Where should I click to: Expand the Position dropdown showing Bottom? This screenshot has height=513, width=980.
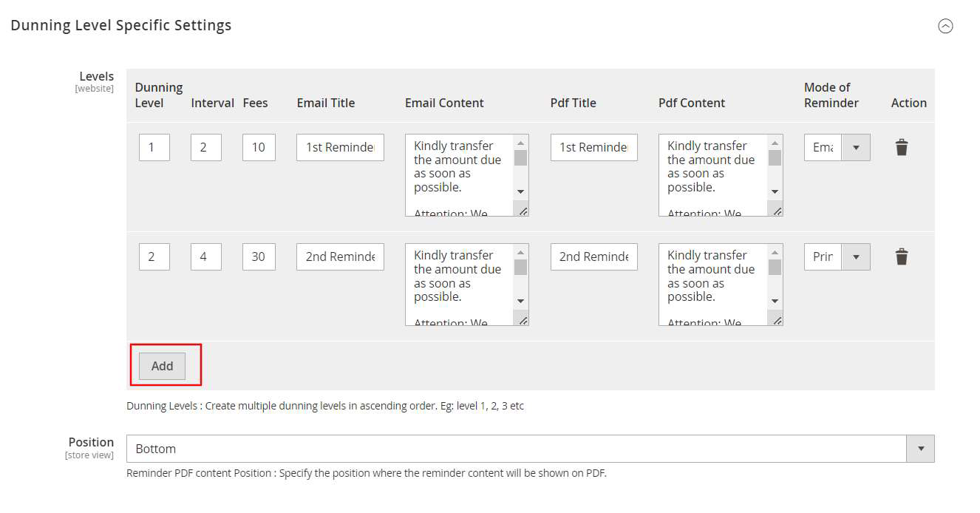click(x=530, y=449)
